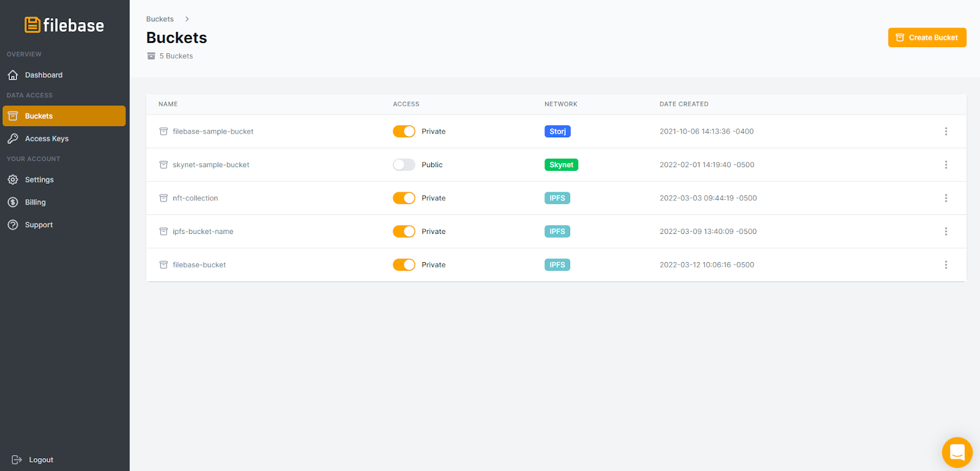Click the Buckets breadcrumb link
980x471 pixels.
[x=160, y=19]
